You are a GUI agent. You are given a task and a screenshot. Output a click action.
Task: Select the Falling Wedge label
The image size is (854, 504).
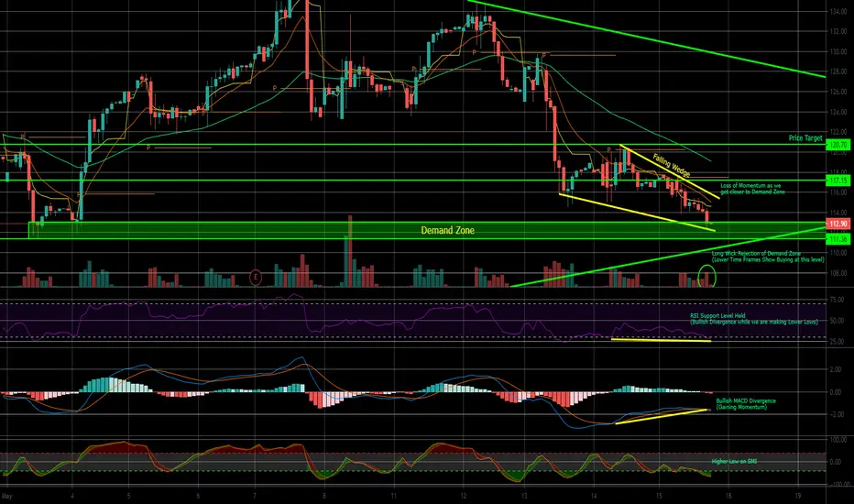672,166
